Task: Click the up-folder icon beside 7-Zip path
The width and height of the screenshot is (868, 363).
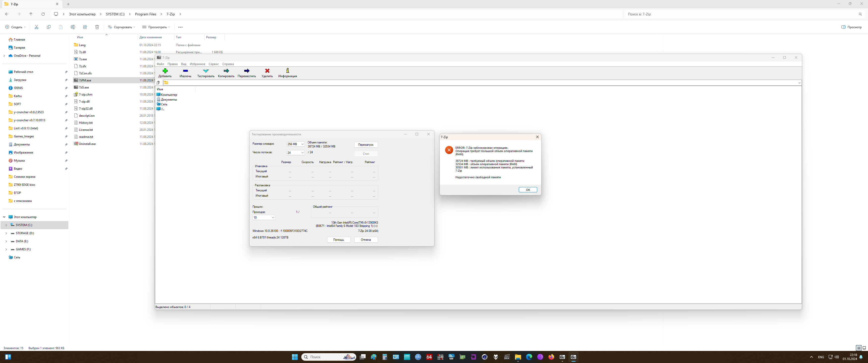Action: pyautogui.click(x=158, y=83)
